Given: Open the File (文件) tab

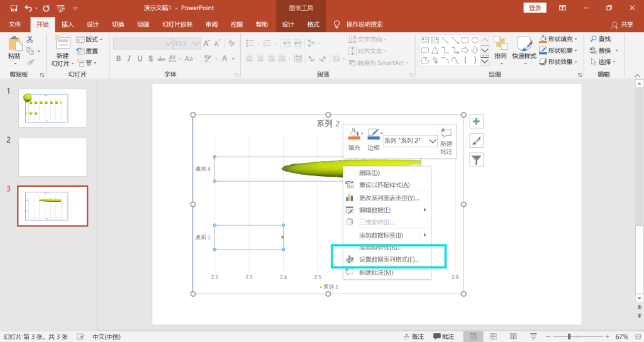Looking at the screenshot, I should pyautogui.click(x=15, y=25).
